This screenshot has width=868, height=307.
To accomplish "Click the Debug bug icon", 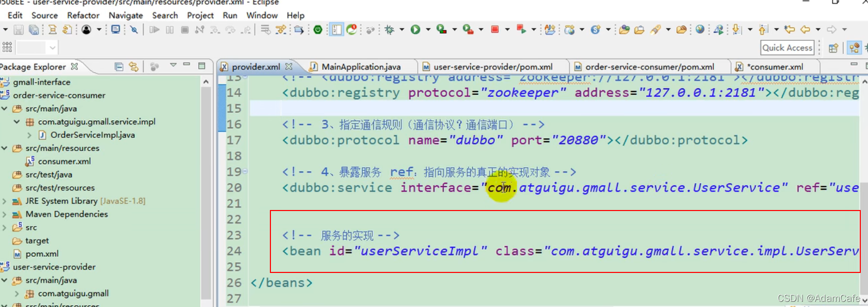I will [390, 30].
